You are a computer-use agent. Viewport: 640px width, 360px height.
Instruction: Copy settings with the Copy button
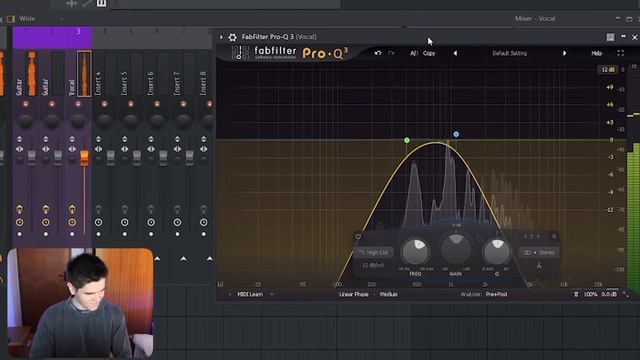click(429, 53)
